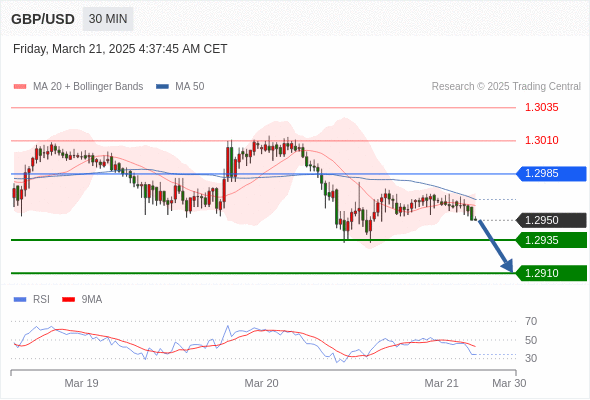Click the blue 1.2985 pivot price tag
This screenshot has width=590, height=400.
pos(551,174)
